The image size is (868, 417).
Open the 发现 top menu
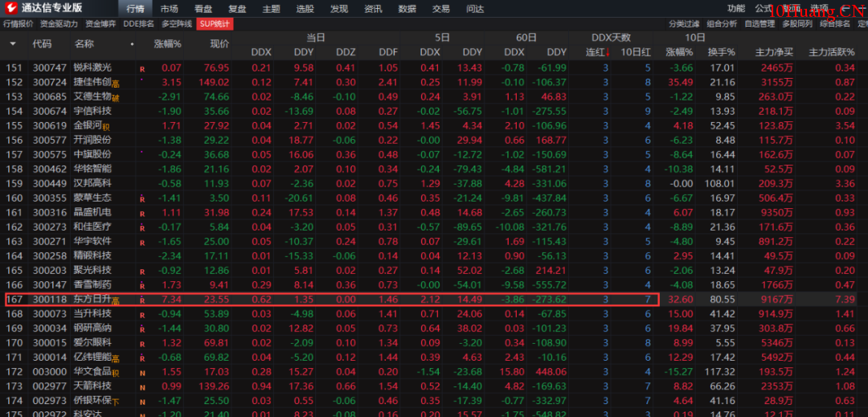[339, 9]
